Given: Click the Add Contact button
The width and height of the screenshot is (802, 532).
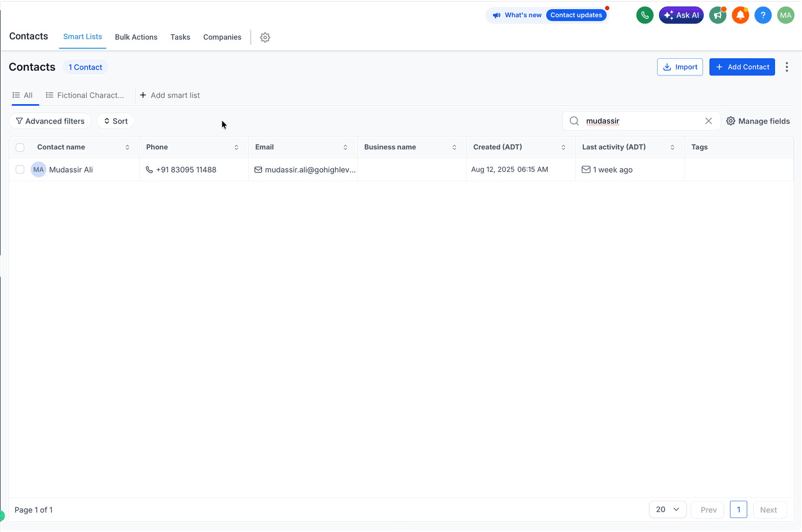Looking at the screenshot, I should (742, 67).
